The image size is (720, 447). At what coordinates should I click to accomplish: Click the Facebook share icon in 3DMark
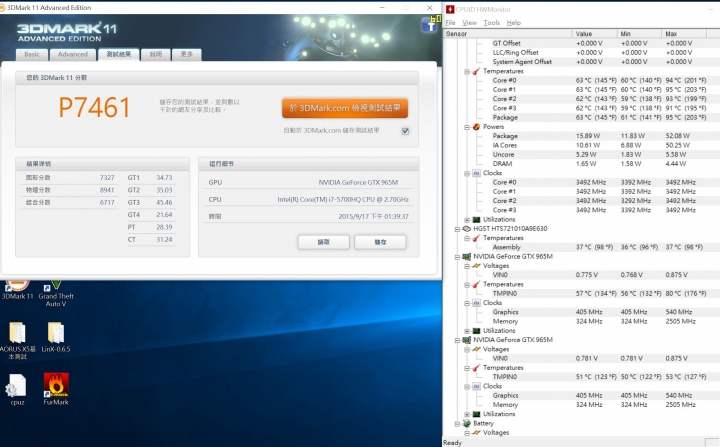click(x=429, y=25)
